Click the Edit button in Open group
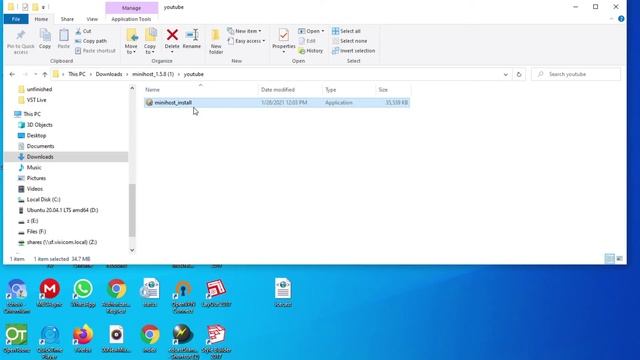The width and height of the screenshot is (640, 360). point(307,41)
